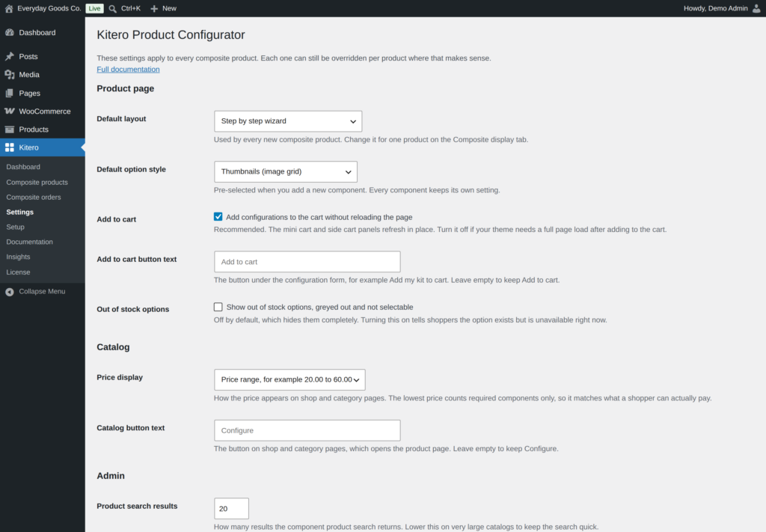Click the Product page section heading
766x532 pixels.
pos(126,88)
